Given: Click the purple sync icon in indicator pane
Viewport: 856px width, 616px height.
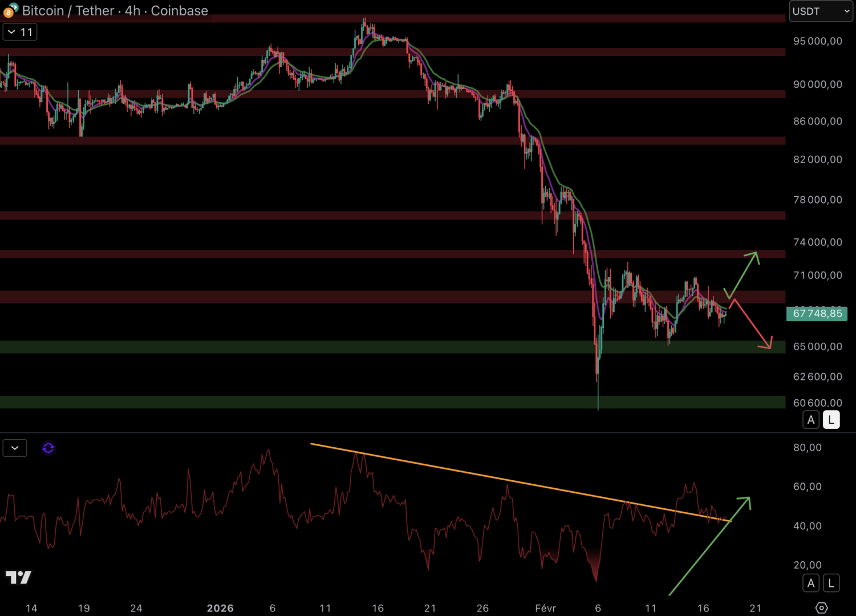Looking at the screenshot, I should pos(48,448).
